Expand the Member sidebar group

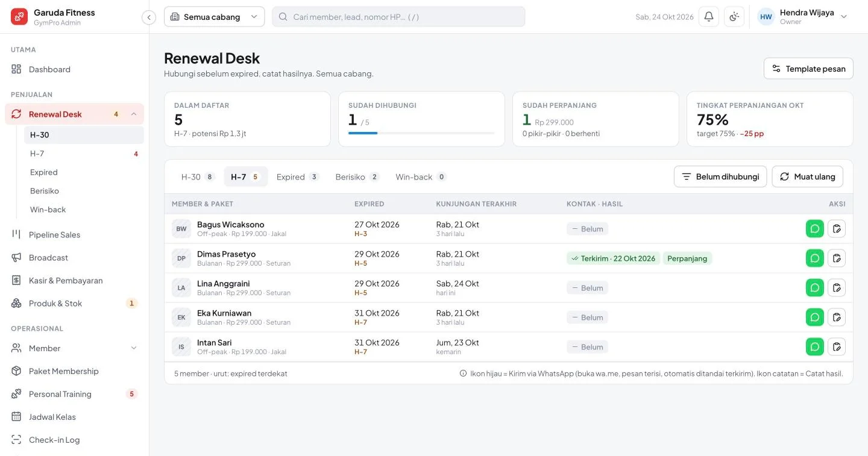tap(134, 348)
